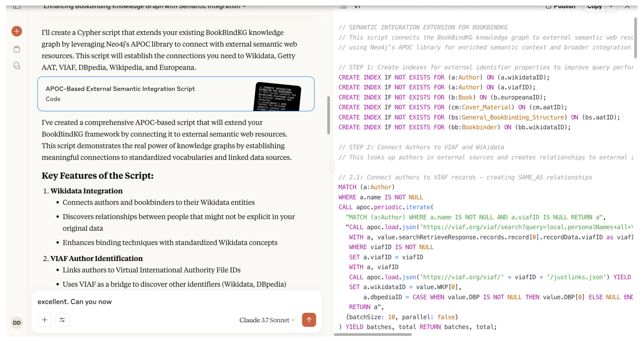Viewport: 644px width, 341px height.
Task: Open the Claude 3.7 Sonnet model selector
Action: tap(267, 320)
